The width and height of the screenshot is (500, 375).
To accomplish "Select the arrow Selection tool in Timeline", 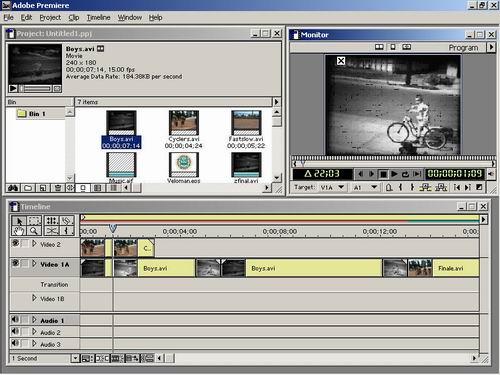I will 19,221.
